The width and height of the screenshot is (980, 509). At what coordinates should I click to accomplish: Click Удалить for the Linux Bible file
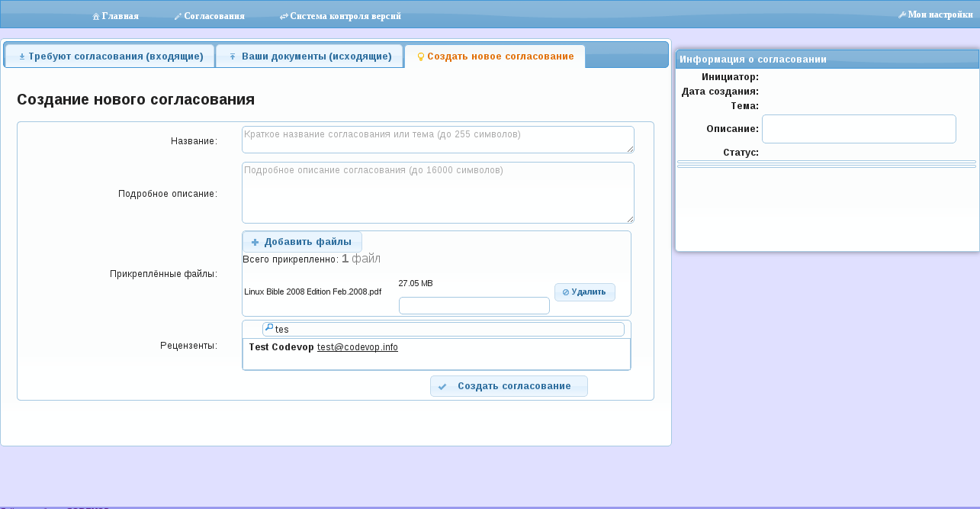[584, 292]
